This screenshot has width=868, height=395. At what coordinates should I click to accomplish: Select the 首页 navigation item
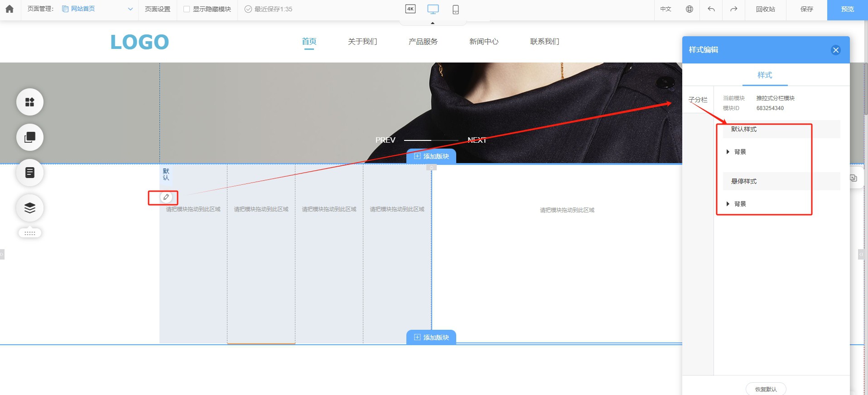309,41
